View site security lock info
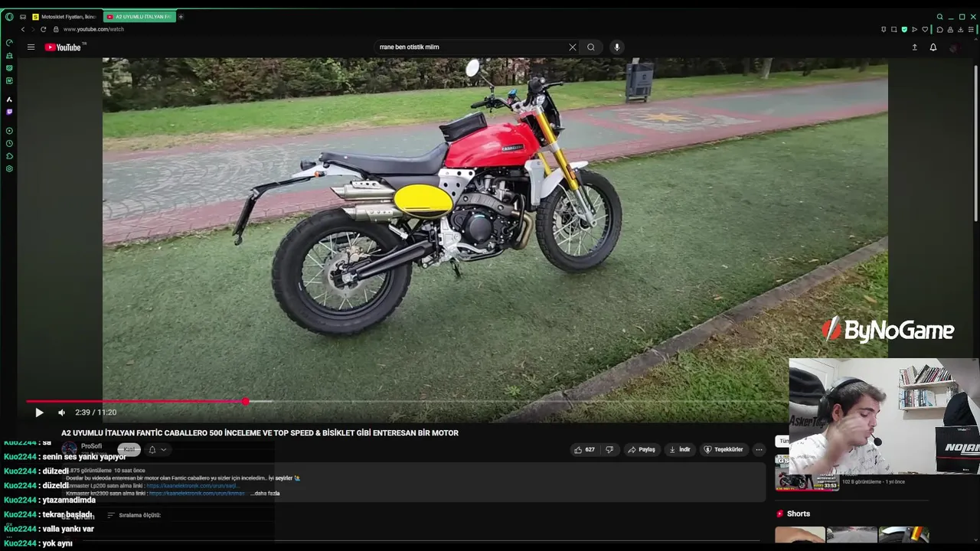980x551 pixels. (x=56, y=29)
